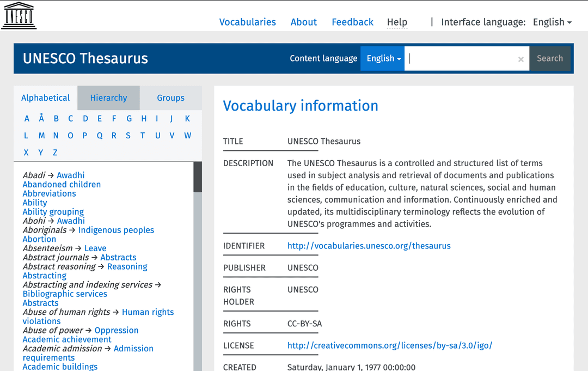588x371 pixels.
Task: Open the Academic buildings term
Action: click(60, 367)
